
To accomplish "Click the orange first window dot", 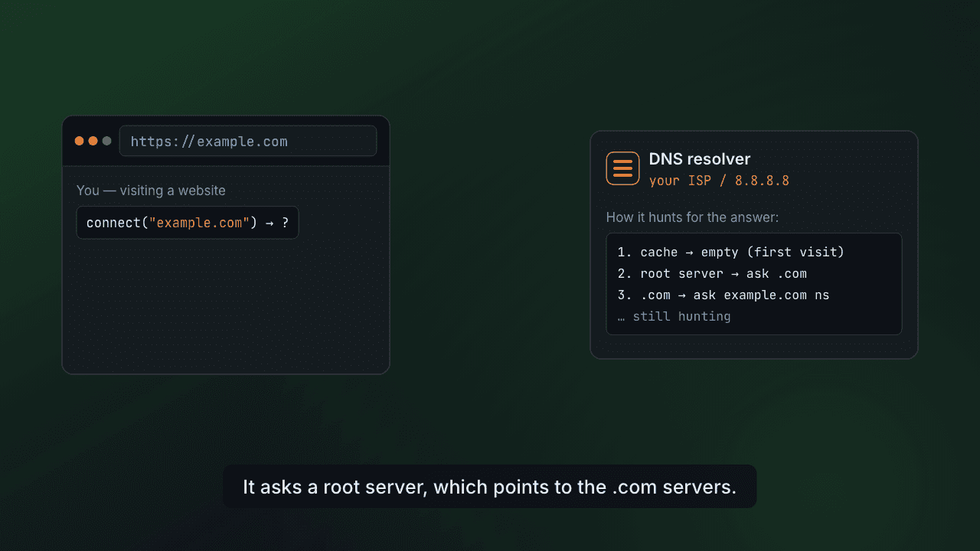I will [79, 141].
